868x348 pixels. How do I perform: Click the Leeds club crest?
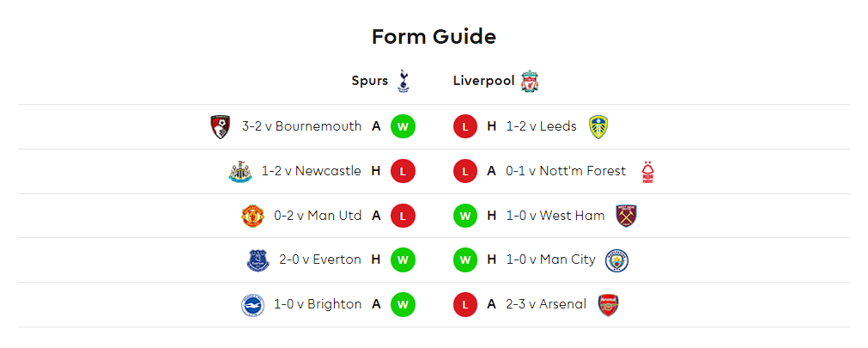(598, 127)
